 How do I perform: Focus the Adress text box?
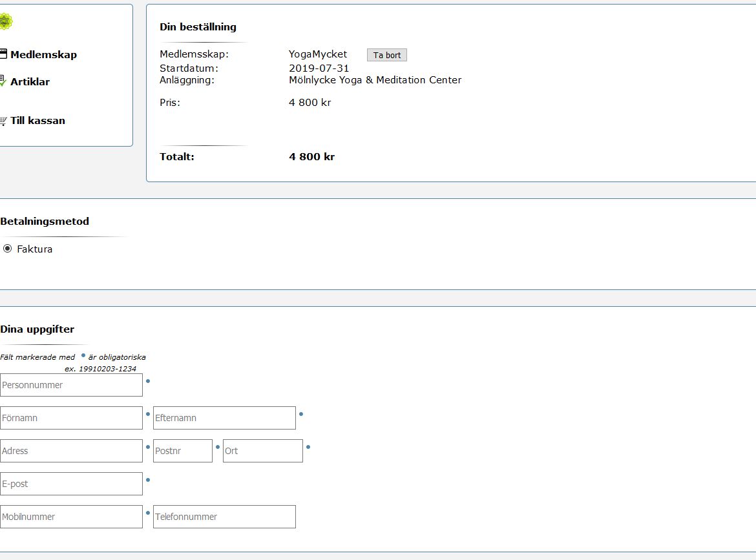[x=71, y=451]
